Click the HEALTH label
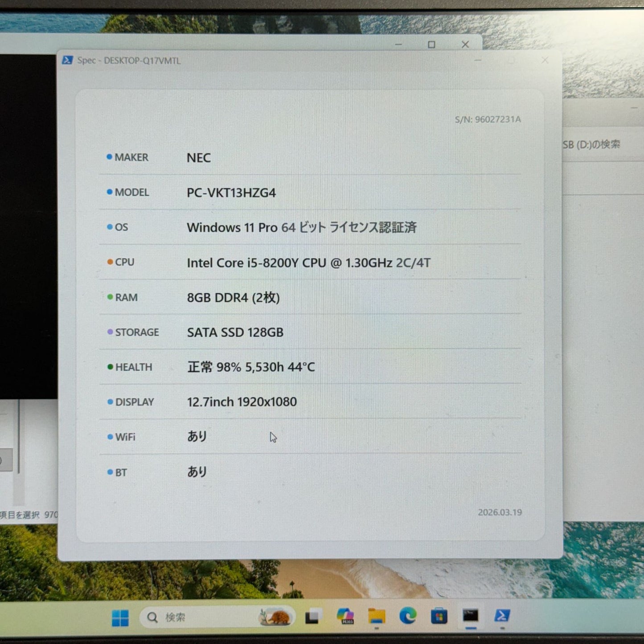Image resolution: width=644 pixels, height=644 pixels. (x=134, y=367)
